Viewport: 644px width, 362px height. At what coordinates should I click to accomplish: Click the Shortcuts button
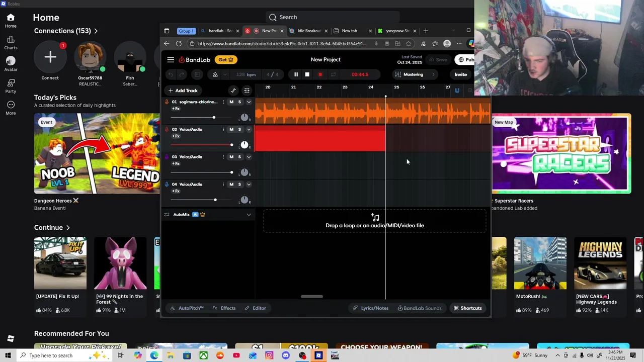point(467,308)
